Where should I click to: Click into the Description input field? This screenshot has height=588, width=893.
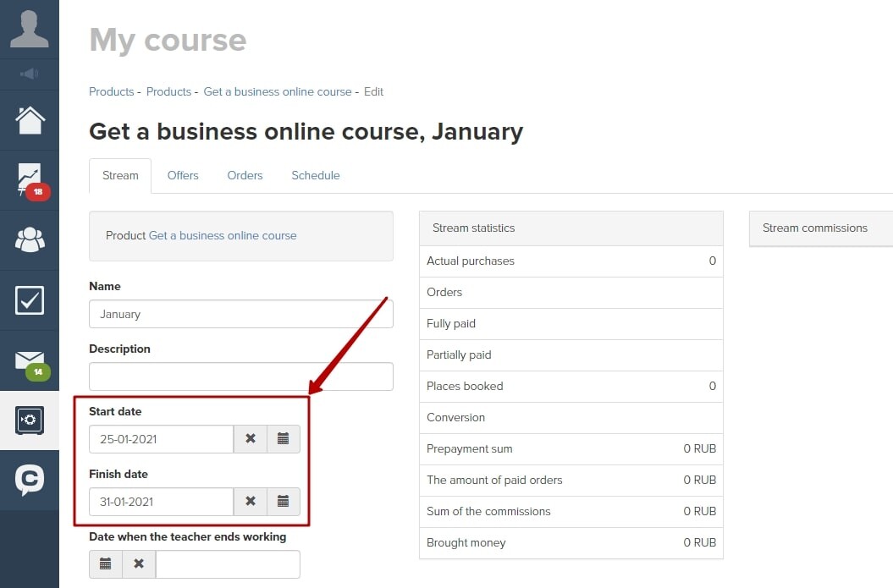coord(241,376)
